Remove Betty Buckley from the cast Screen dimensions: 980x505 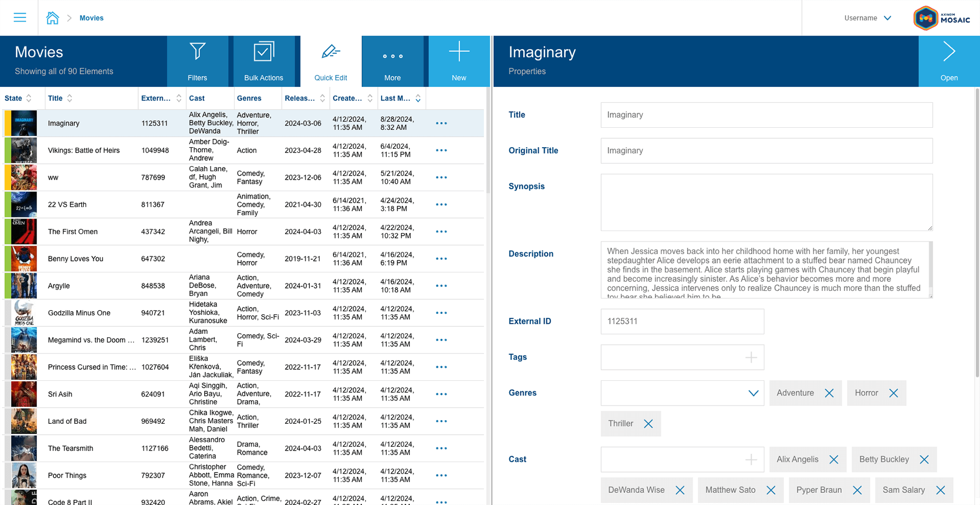(924, 459)
